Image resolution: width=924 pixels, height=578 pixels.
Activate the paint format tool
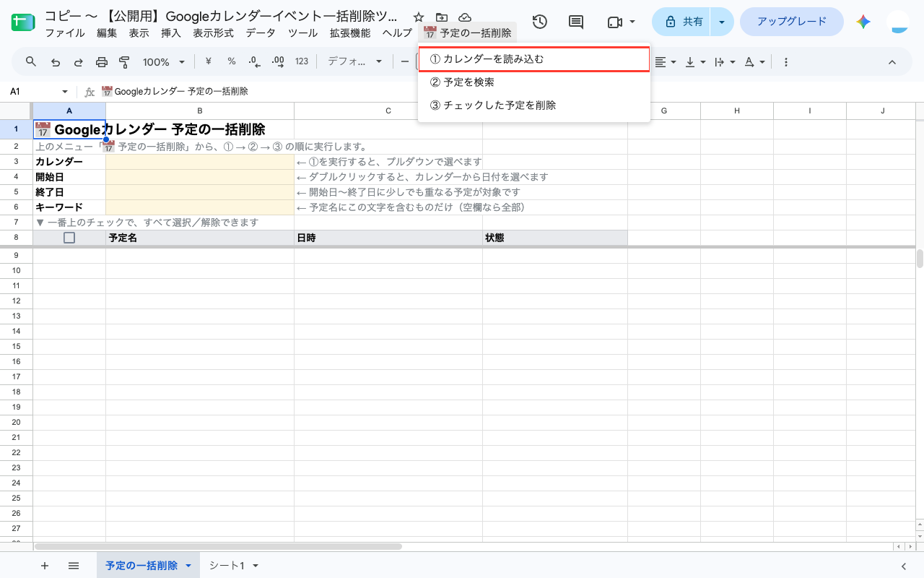(124, 61)
